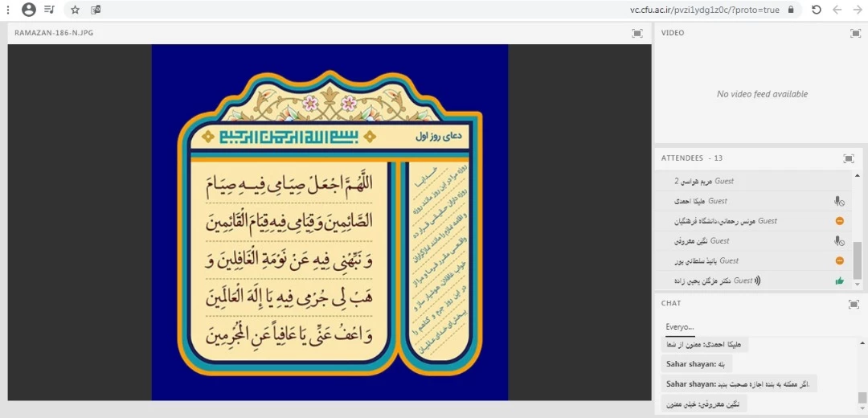Select the Everyone chat tab

[679, 327]
